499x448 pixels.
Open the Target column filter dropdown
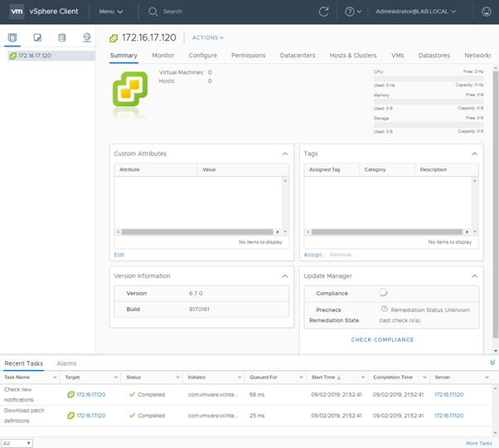(x=116, y=377)
